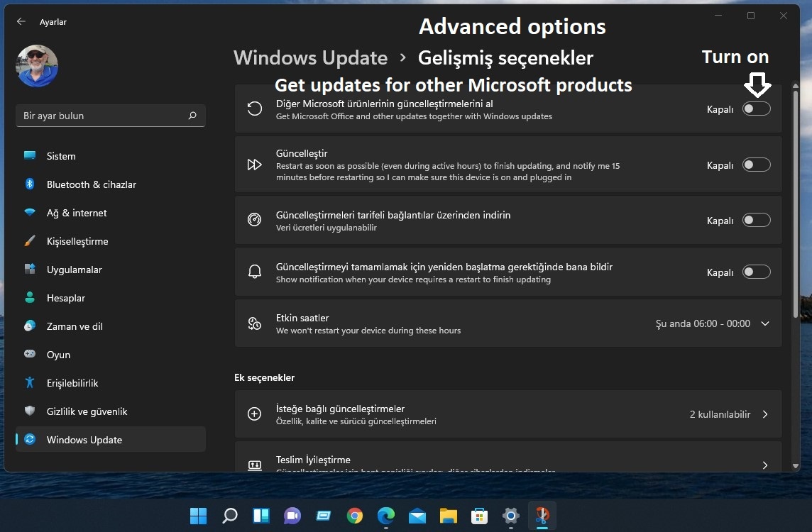The image size is (812, 532).
Task: Click the paintbrush icon for Kişiselleştirme
Action: point(30,240)
